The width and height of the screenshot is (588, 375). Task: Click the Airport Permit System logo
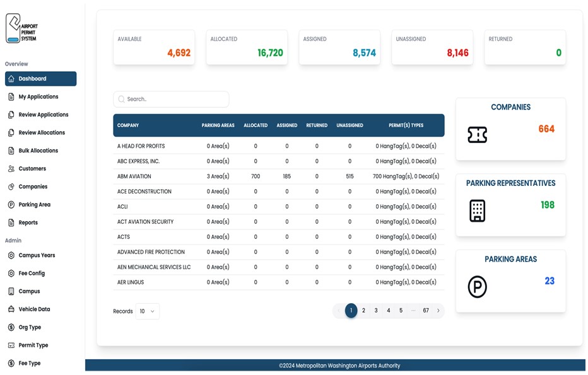(x=21, y=28)
